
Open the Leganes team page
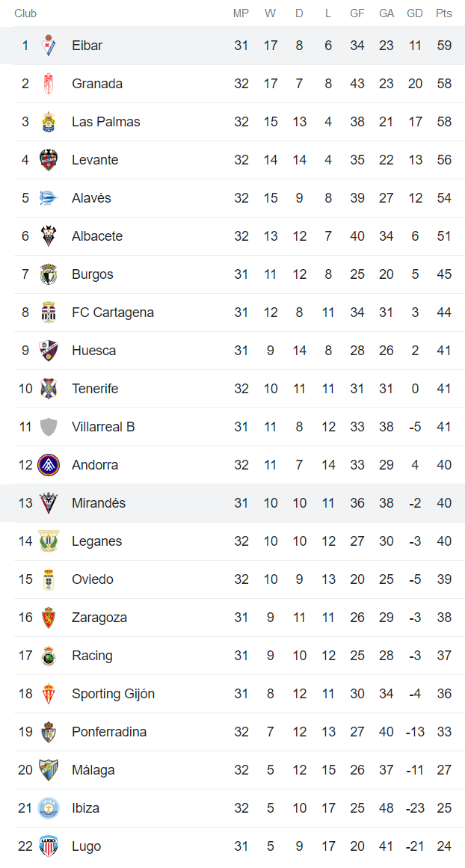97,541
